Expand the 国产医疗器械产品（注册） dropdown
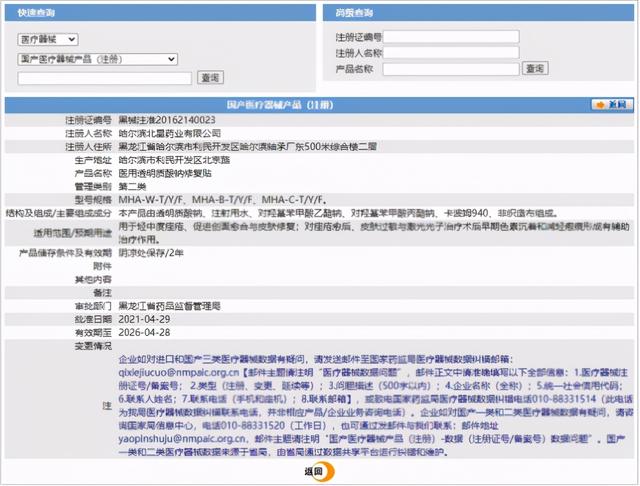640x486 pixels. coord(84,59)
